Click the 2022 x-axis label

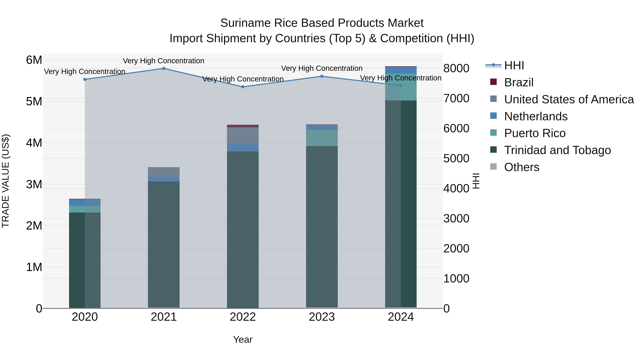click(x=243, y=317)
